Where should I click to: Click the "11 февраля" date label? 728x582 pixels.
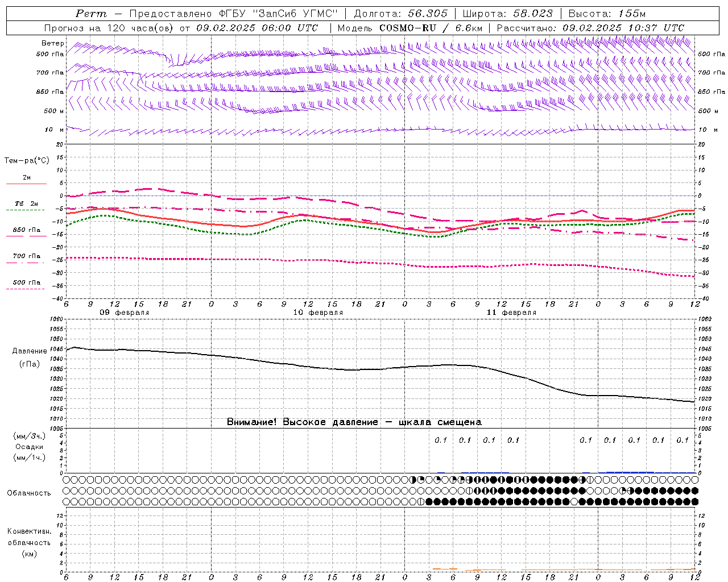click(x=511, y=313)
